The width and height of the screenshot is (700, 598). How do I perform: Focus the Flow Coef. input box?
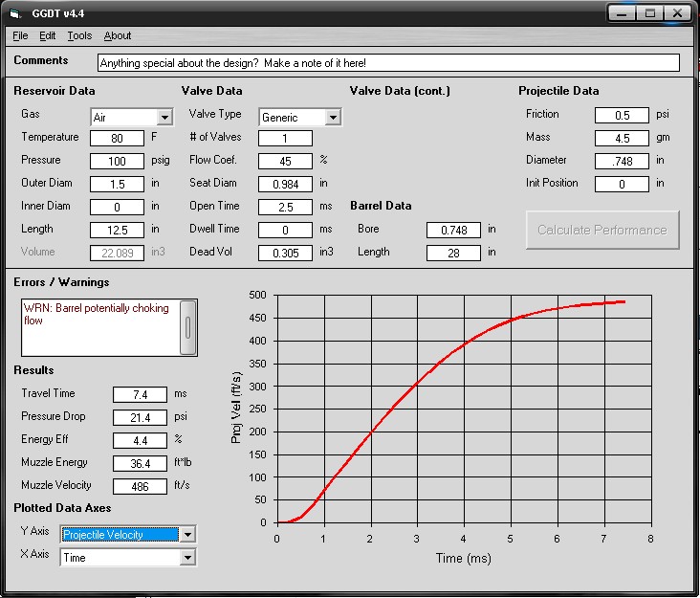pyautogui.click(x=285, y=161)
